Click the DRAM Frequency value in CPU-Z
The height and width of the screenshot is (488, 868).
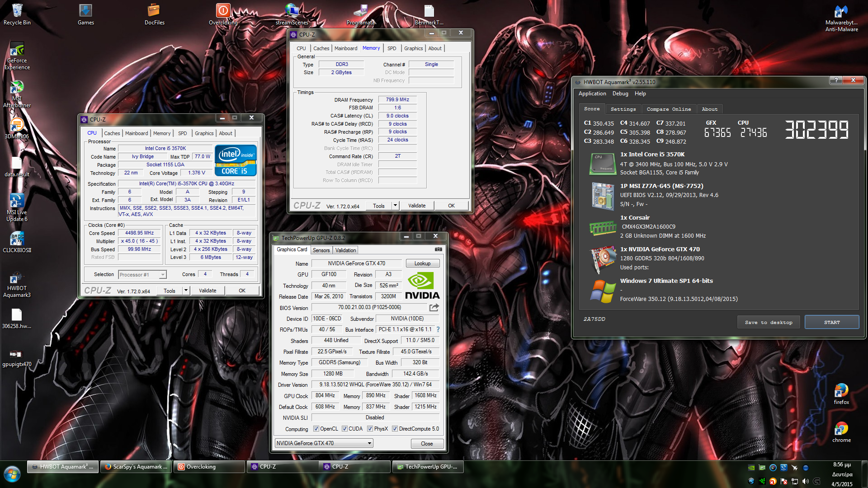[x=397, y=100]
